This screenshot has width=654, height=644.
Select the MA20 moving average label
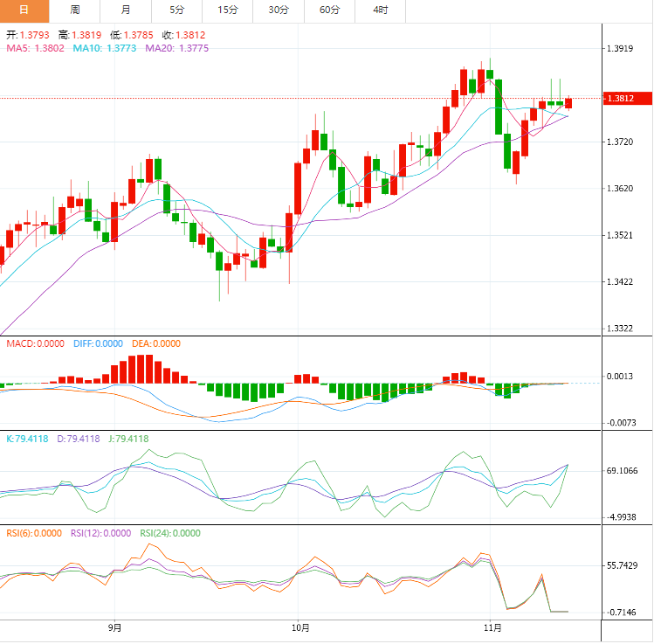[176, 49]
